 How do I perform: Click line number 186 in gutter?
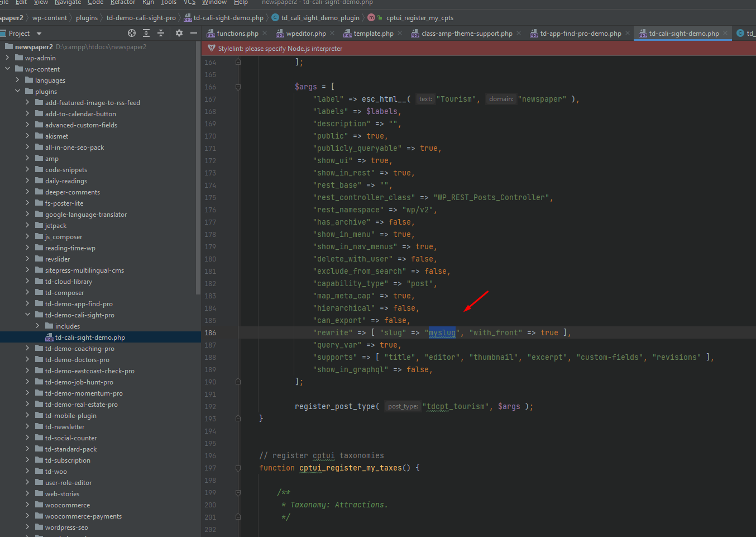pos(210,332)
